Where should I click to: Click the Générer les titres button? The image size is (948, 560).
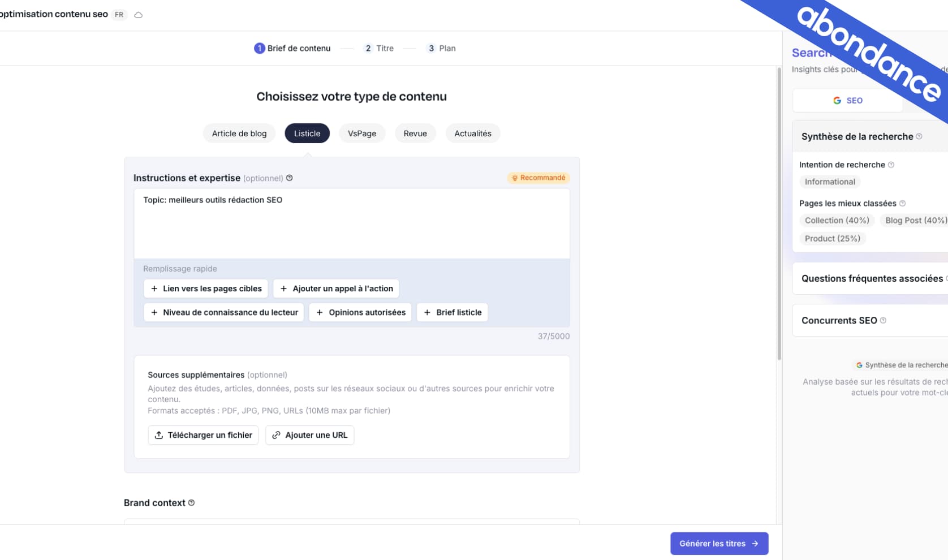click(719, 543)
